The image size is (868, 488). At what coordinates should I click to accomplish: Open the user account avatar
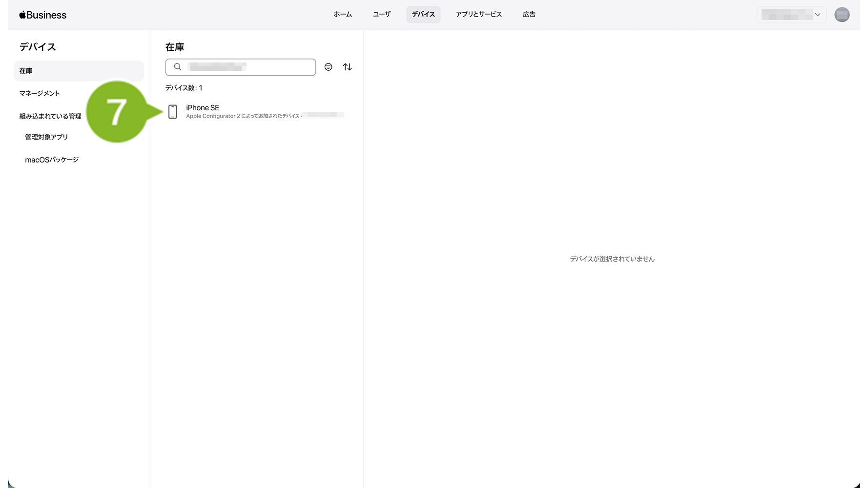842,15
